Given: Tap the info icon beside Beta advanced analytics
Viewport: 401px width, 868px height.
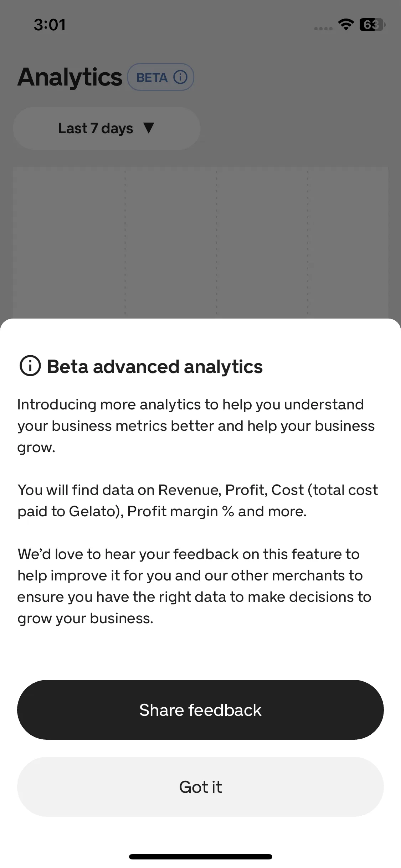Looking at the screenshot, I should 30,366.
